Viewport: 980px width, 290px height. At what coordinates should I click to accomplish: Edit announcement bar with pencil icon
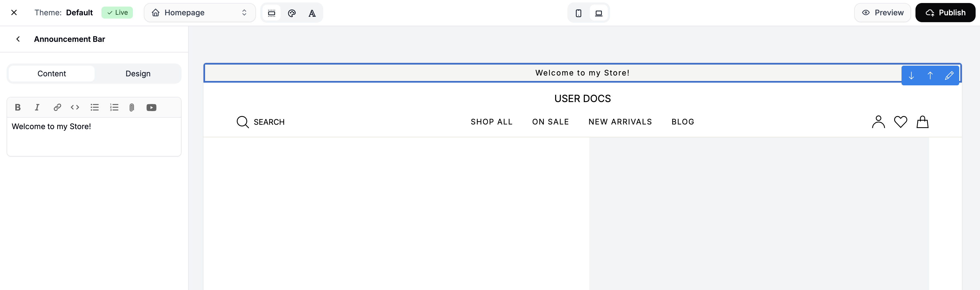[949, 75]
